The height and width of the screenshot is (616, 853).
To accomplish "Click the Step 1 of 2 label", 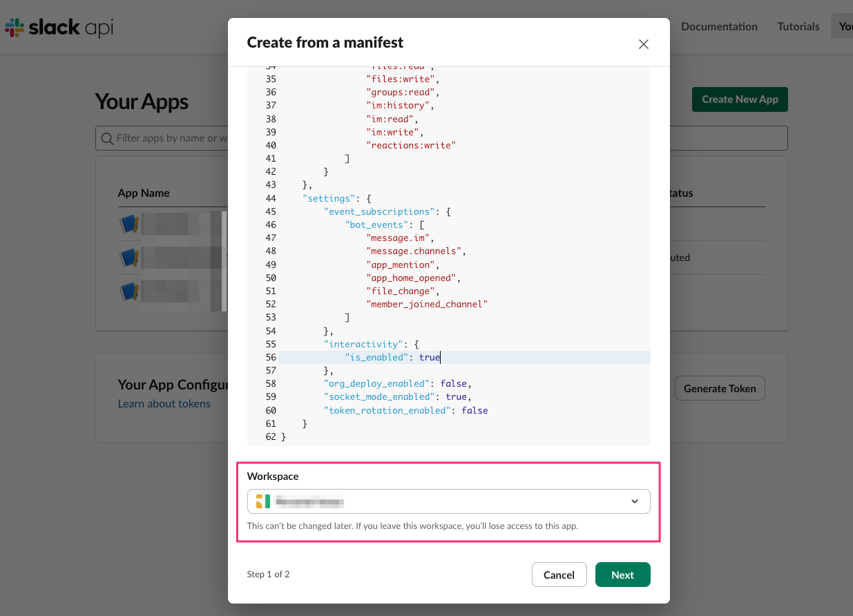I will pyautogui.click(x=268, y=575).
